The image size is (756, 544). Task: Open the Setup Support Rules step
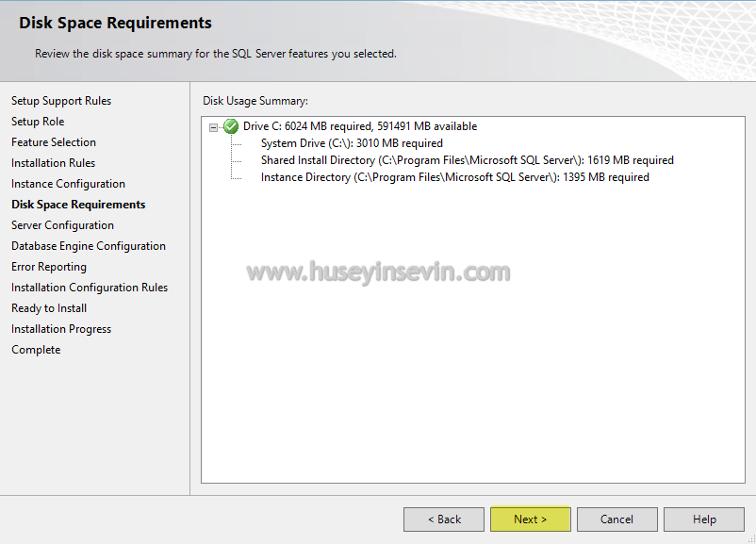click(61, 101)
